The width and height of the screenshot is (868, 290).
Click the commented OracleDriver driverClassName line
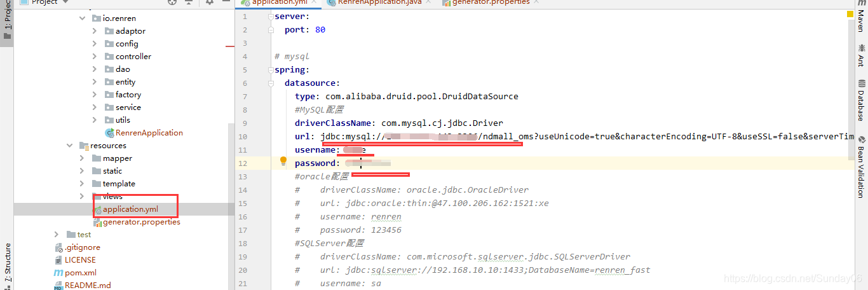412,190
